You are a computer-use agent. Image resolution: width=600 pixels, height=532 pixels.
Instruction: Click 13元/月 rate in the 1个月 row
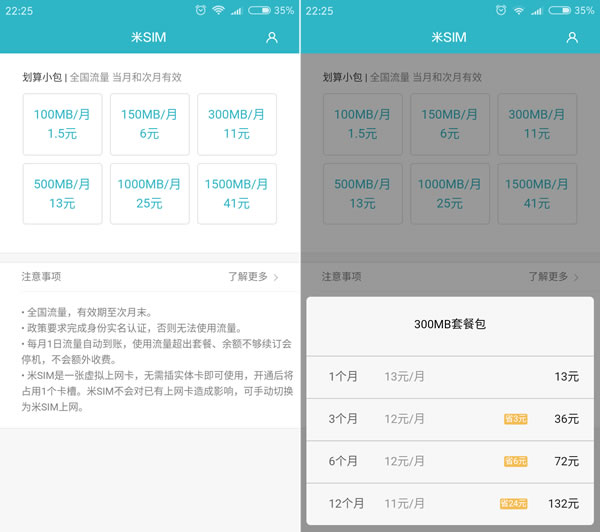404,377
